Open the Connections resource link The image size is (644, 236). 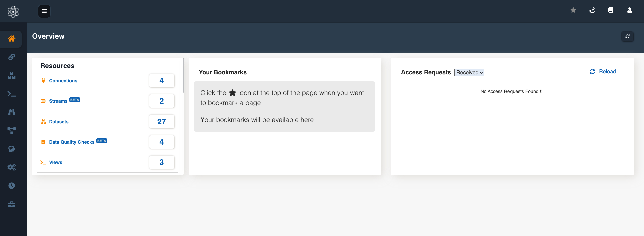click(63, 81)
